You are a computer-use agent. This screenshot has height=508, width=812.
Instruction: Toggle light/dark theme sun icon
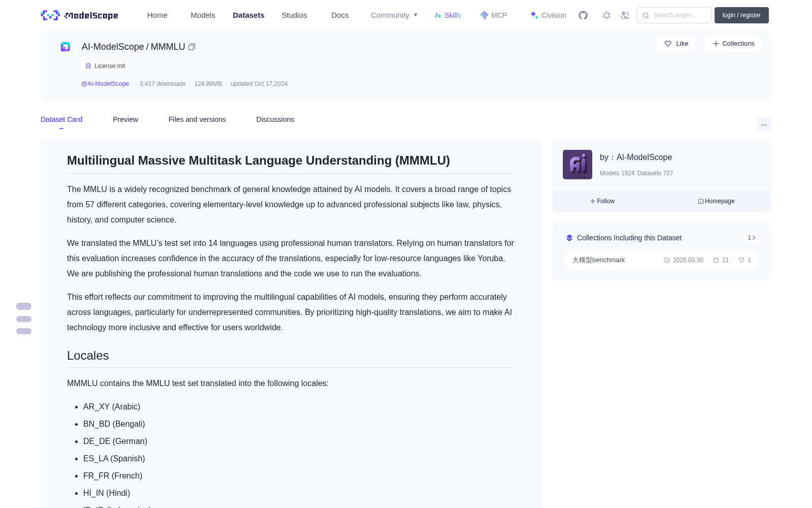pos(606,15)
